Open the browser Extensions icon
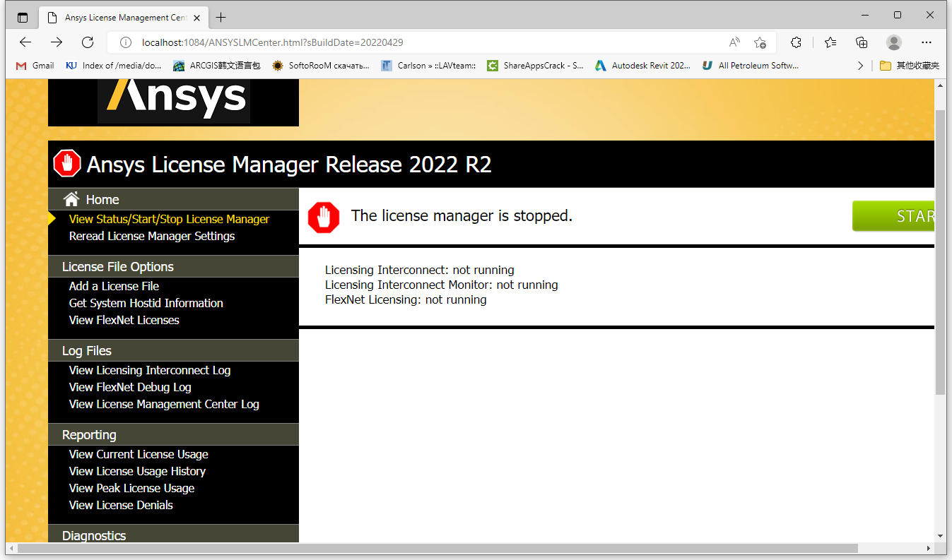This screenshot has height=560, width=952. pos(796,42)
